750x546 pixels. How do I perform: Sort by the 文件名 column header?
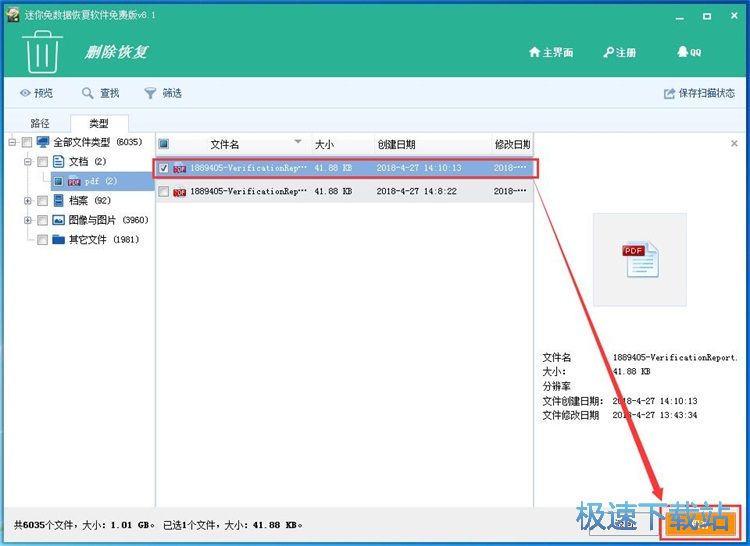click(224, 144)
